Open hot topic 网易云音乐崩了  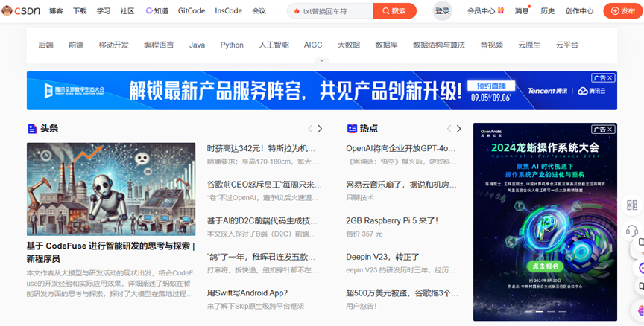point(401,185)
